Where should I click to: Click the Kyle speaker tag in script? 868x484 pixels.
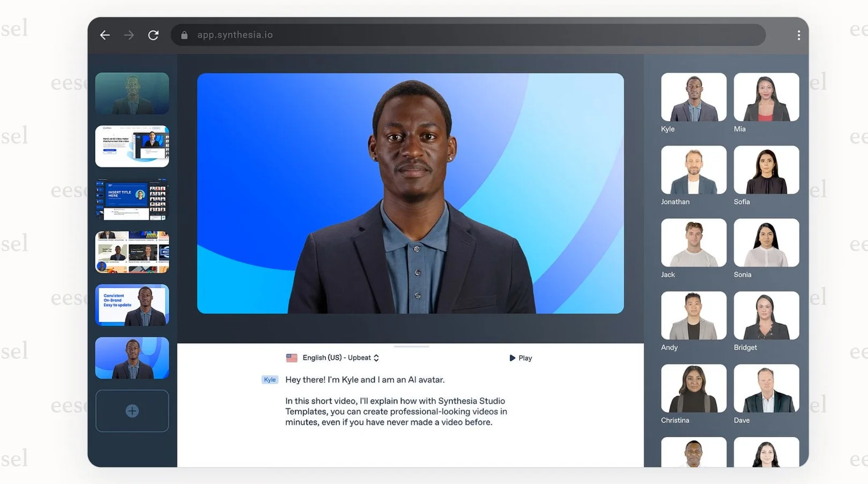(x=270, y=380)
